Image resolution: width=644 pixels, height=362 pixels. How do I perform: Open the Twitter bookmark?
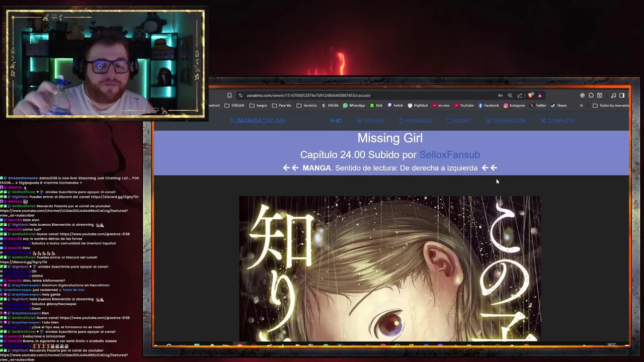click(x=538, y=106)
